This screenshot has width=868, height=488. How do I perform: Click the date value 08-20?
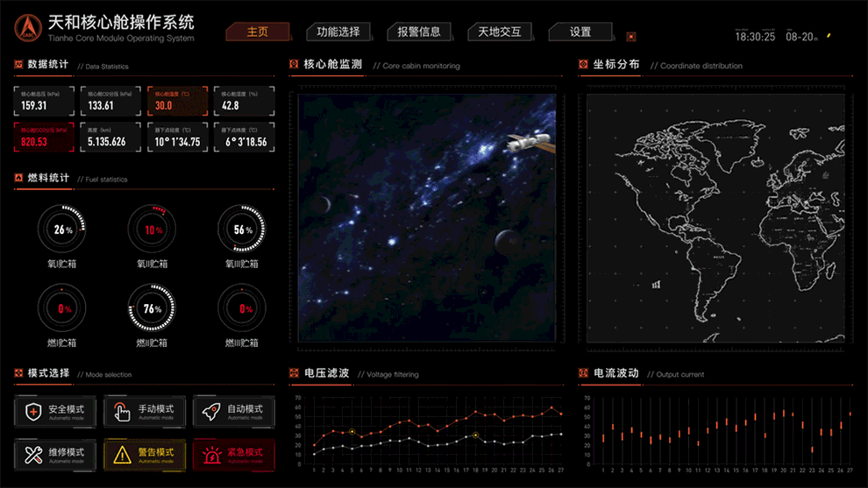click(800, 37)
